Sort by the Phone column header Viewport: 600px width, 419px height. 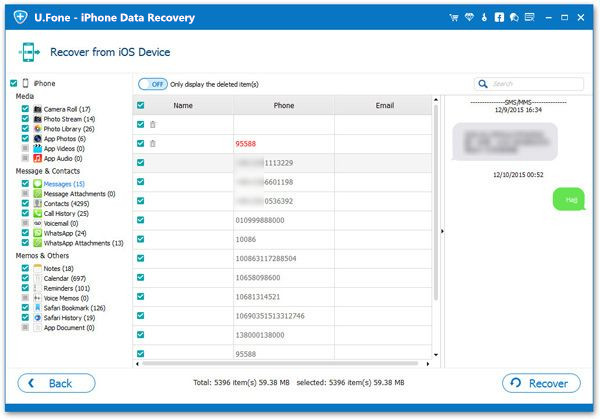pyautogui.click(x=284, y=105)
